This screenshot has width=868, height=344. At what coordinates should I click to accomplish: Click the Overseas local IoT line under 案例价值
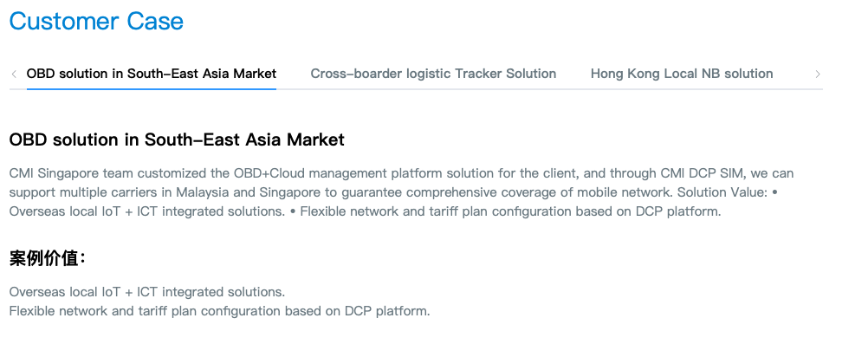coord(146,292)
